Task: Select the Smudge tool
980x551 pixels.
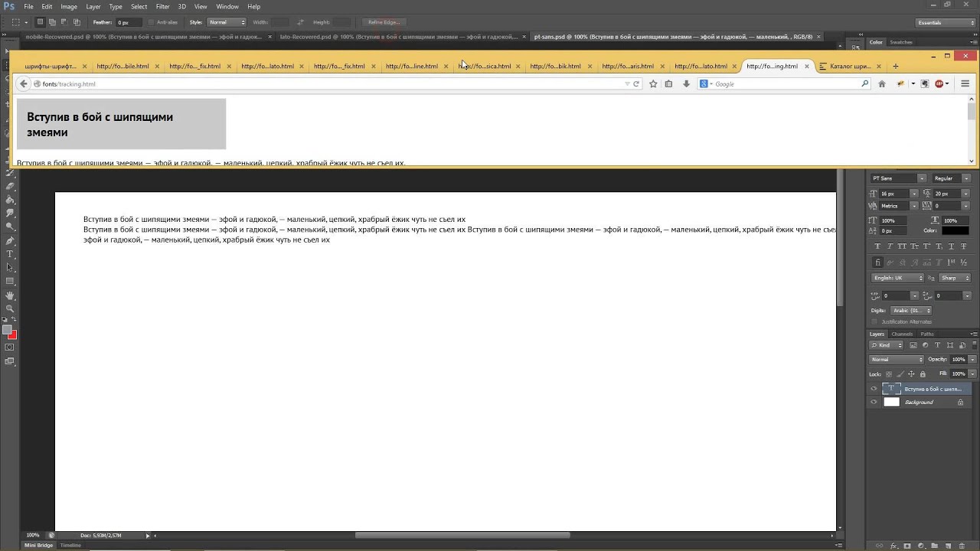Action: (11, 213)
